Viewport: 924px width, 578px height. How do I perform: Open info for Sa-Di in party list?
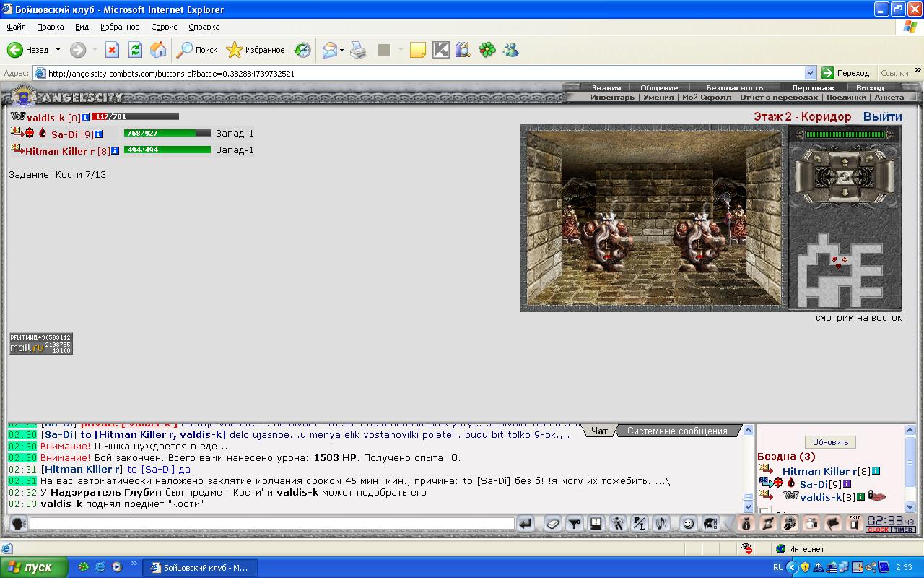99,134
